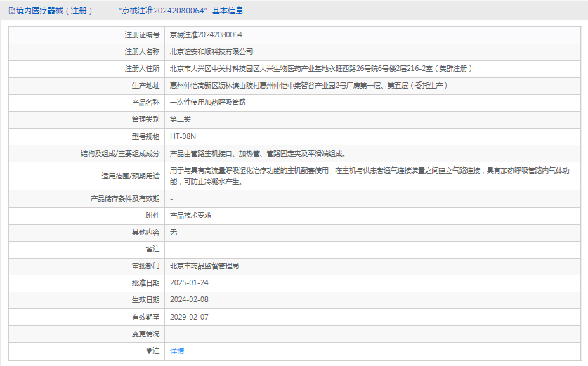Image resolution: width=588 pixels, height=366 pixels.
Task: Click the 注册人名称 label
Action: coord(142,52)
